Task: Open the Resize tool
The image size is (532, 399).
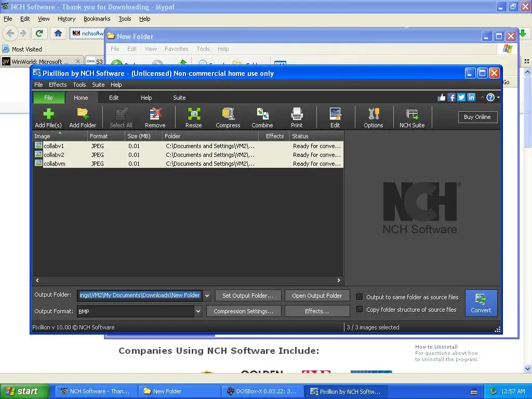Action: [194, 117]
